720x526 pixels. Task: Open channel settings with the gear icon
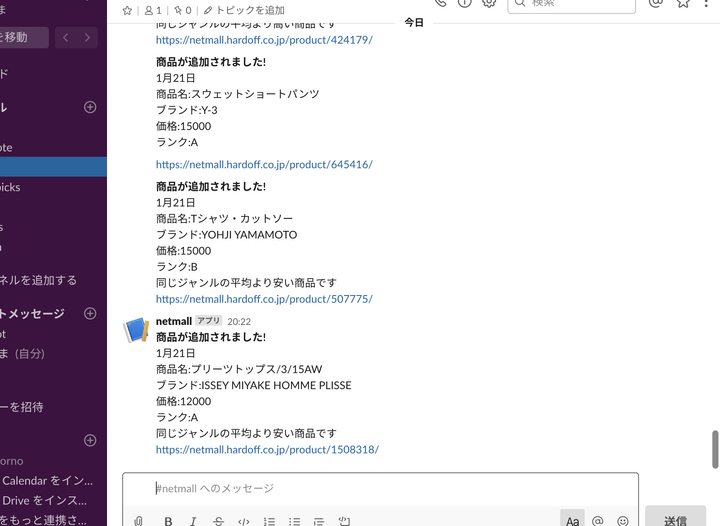pyautogui.click(x=489, y=3)
